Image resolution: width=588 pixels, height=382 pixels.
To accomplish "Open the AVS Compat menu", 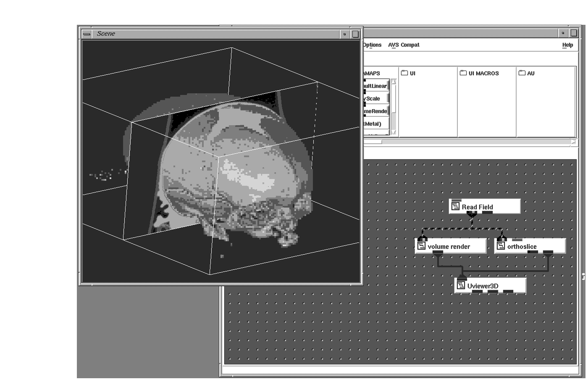I will [x=404, y=45].
